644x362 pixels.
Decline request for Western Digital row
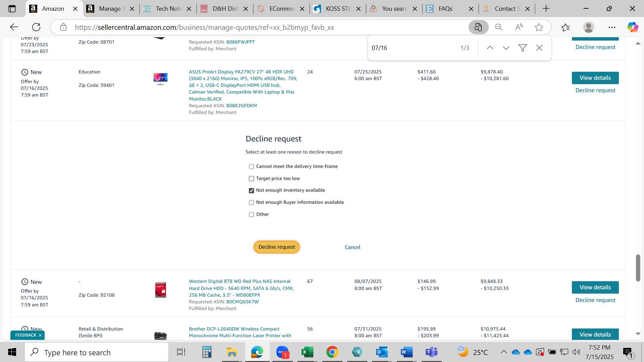point(595,300)
